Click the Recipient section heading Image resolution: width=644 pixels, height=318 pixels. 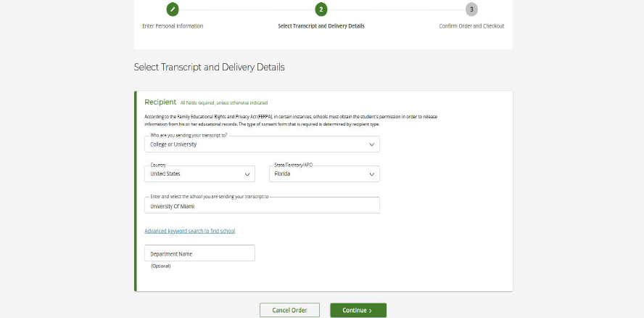(160, 102)
